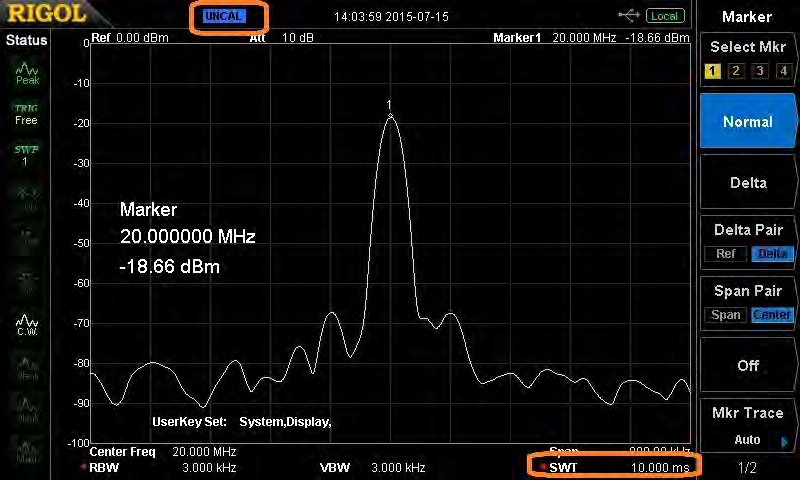Click the USB connection icon

click(629, 16)
